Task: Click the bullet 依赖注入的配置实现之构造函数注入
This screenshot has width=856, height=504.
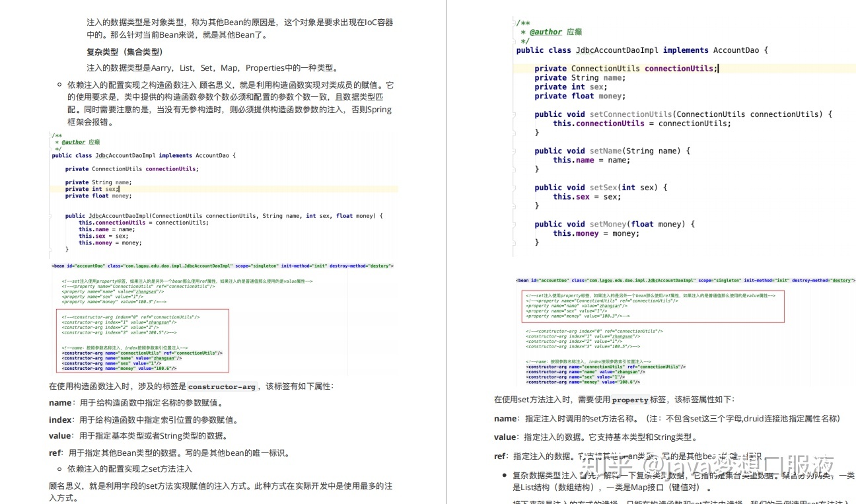Action: (x=132, y=85)
